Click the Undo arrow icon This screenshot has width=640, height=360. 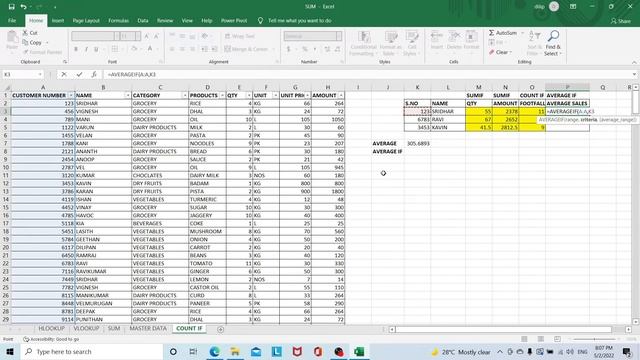pyautogui.click(x=23, y=7)
